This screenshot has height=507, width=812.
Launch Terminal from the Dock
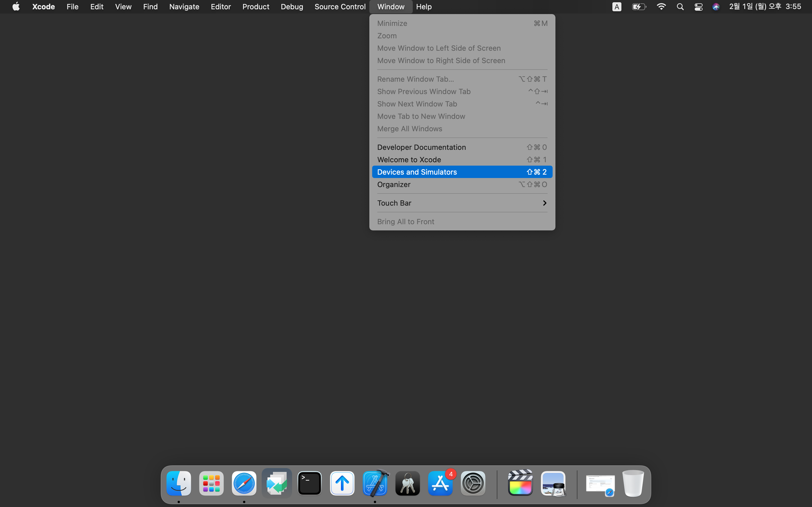point(309,483)
